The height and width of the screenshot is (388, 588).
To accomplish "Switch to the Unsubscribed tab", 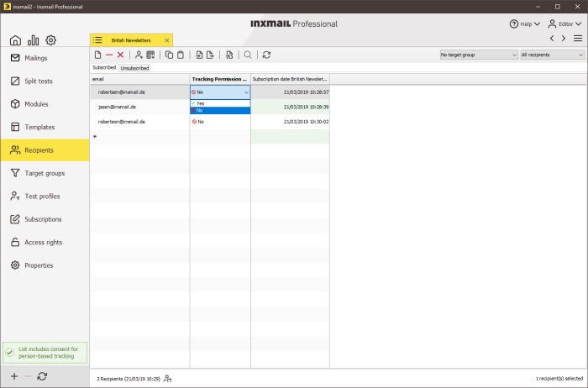I will coord(134,68).
